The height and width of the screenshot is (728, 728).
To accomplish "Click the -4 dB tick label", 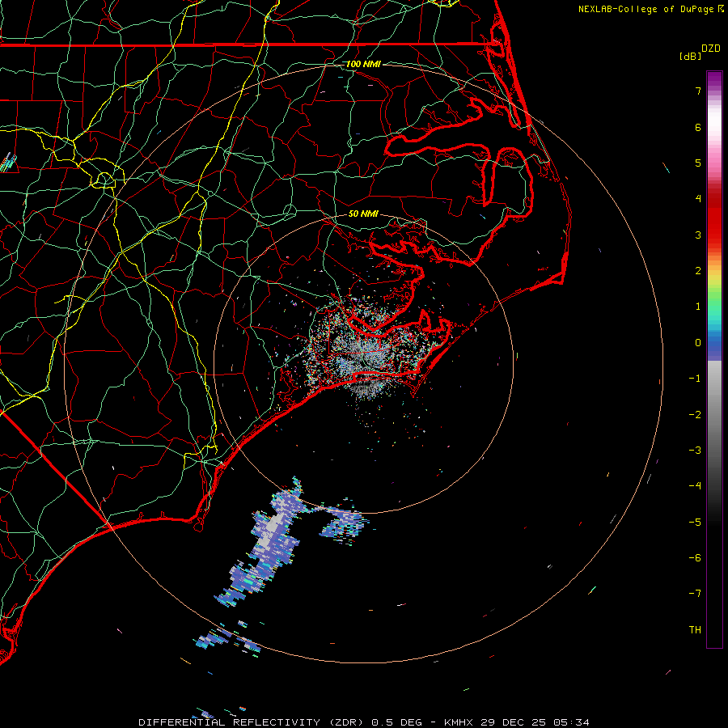I will pos(695,486).
